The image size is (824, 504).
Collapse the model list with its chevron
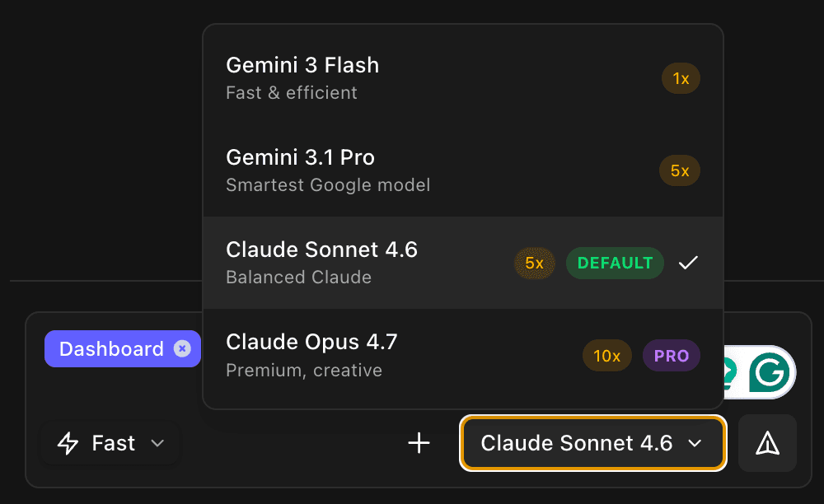pos(695,443)
